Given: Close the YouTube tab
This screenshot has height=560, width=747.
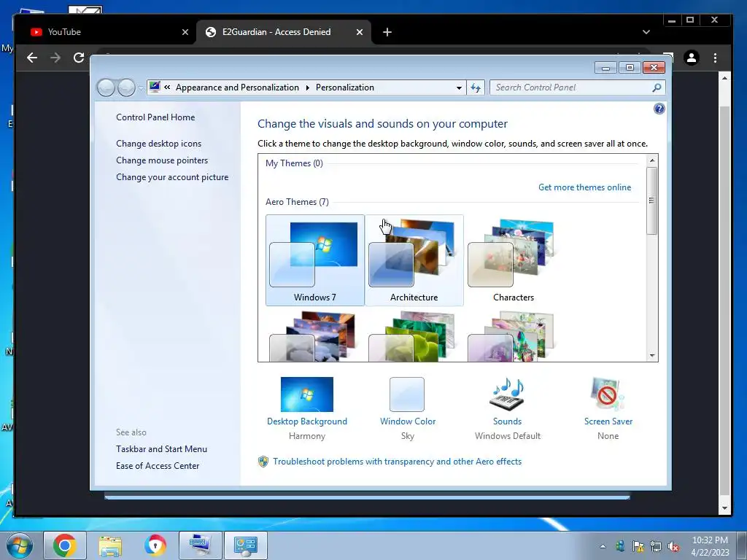Looking at the screenshot, I should coord(185,32).
